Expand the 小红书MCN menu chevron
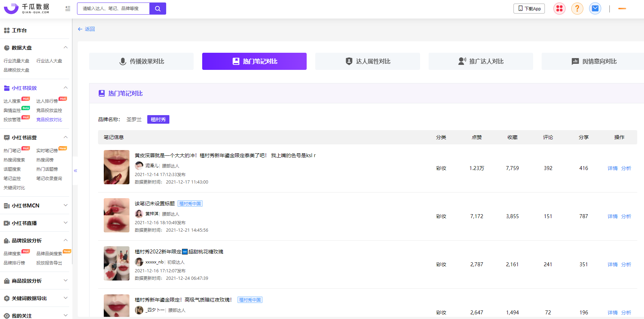Viewport: 644px width, 319px height. [x=66, y=205]
